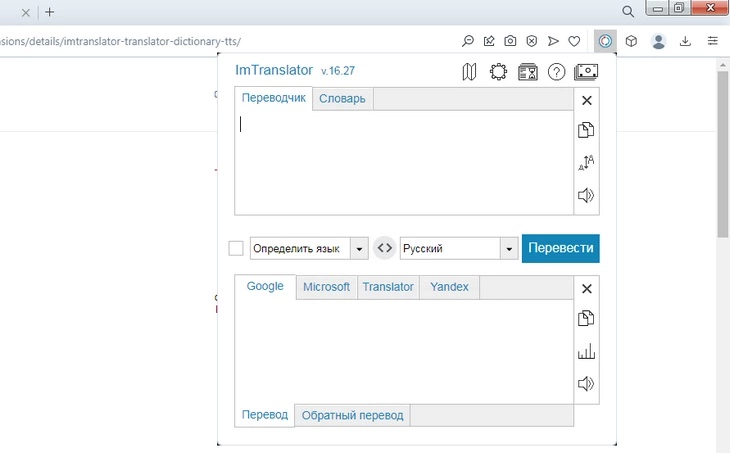Switch to the Переводчик tab
The height and width of the screenshot is (453, 730).
[273, 98]
